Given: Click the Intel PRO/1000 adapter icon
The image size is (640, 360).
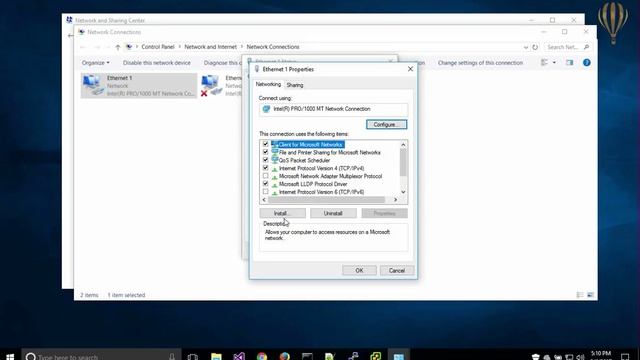Looking at the screenshot, I should coord(267,109).
